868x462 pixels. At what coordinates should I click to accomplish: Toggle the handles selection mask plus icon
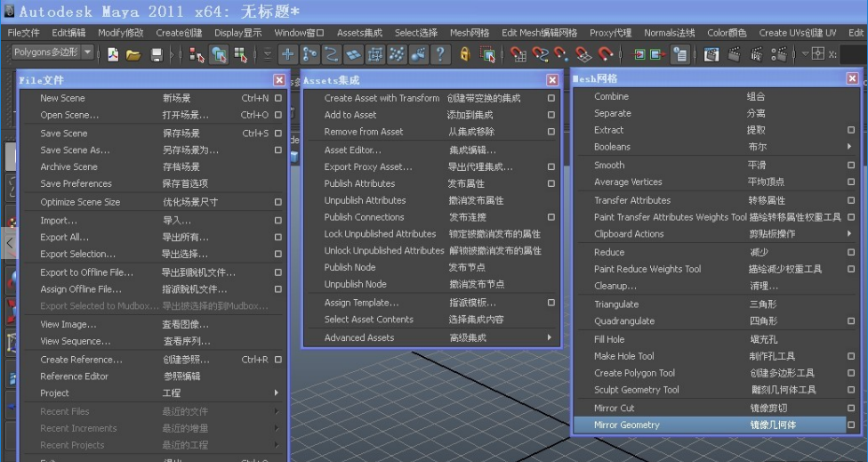pyautogui.click(x=288, y=53)
